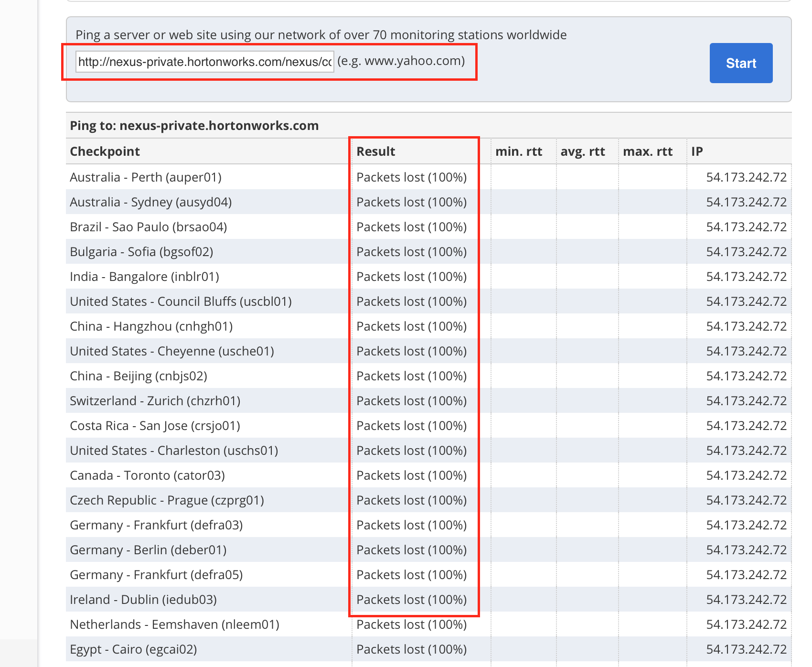The image size is (812, 667).
Task: Click the min. rtt column header
Action: pos(518,151)
